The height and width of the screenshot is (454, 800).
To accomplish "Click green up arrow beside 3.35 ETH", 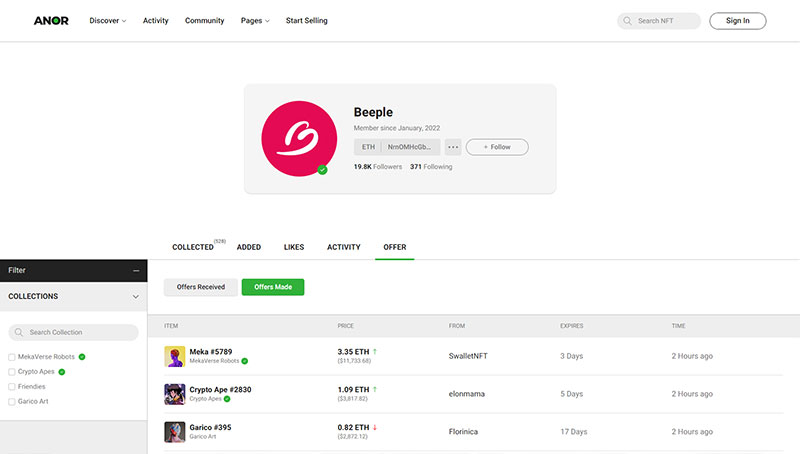I will point(375,351).
